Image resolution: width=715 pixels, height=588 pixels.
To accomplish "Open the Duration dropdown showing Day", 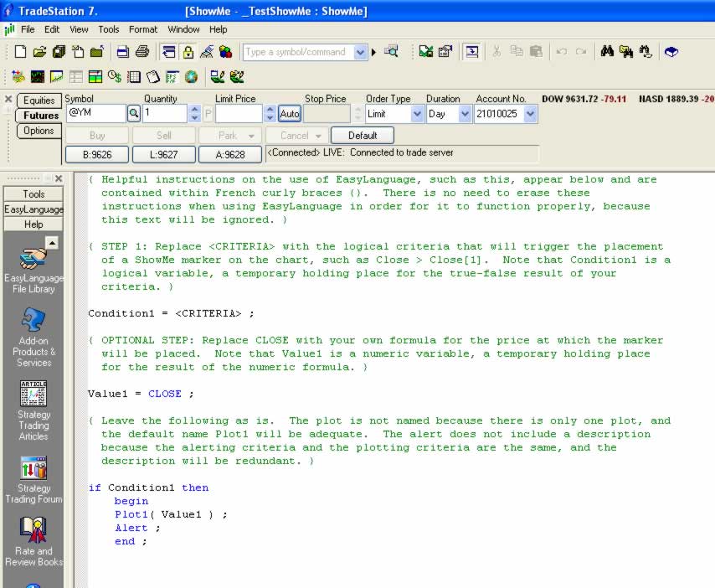I will [464, 114].
